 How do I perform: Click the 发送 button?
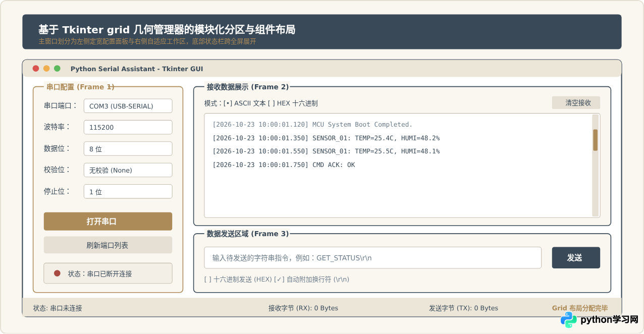point(576,258)
